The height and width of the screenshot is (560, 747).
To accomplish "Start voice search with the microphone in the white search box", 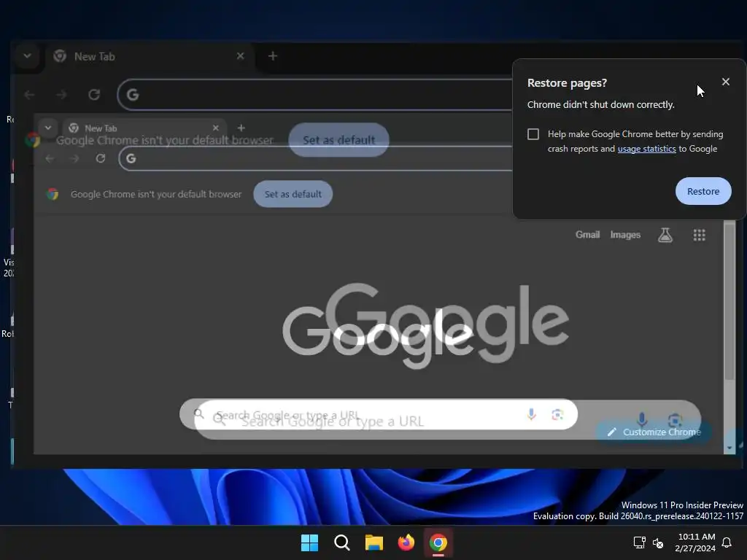I will coord(531,414).
